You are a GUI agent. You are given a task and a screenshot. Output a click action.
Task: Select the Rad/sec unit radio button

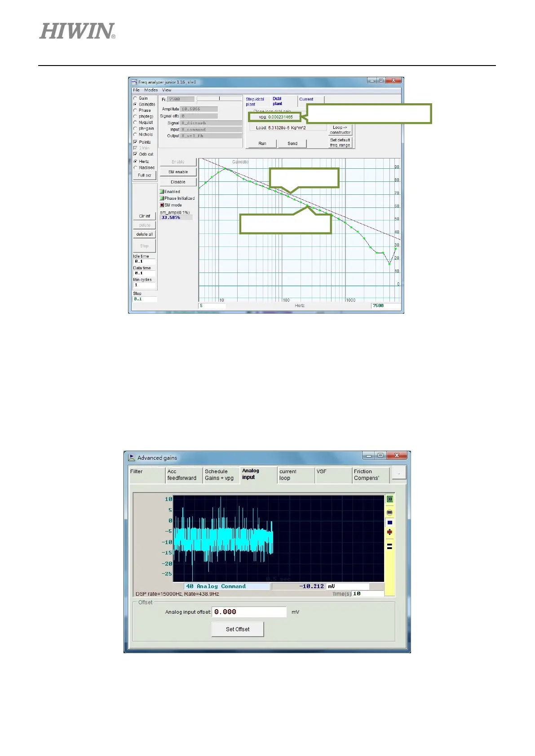[x=135, y=168]
